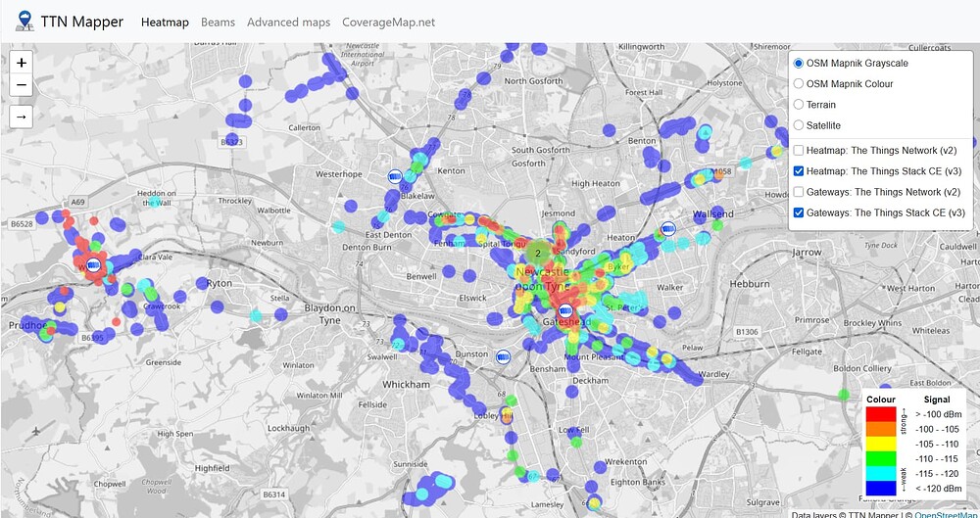Image resolution: width=980 pixels, height=518 pixels.
Task: Click the Westerhope place label
Action: (339, 173)
